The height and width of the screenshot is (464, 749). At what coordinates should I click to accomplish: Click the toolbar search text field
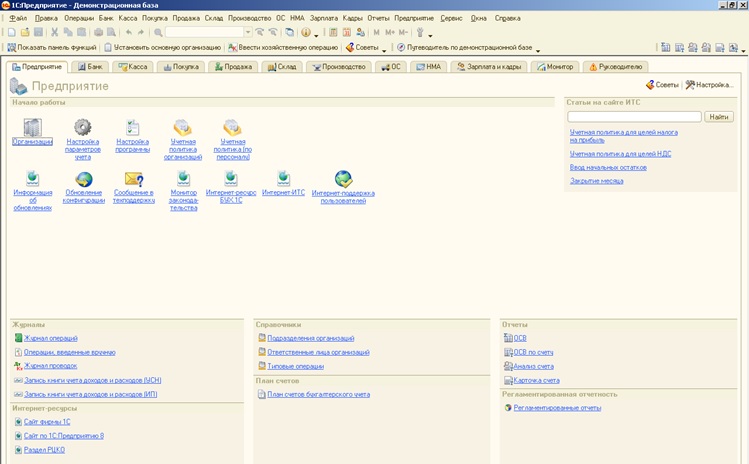[x=204, y=32]
